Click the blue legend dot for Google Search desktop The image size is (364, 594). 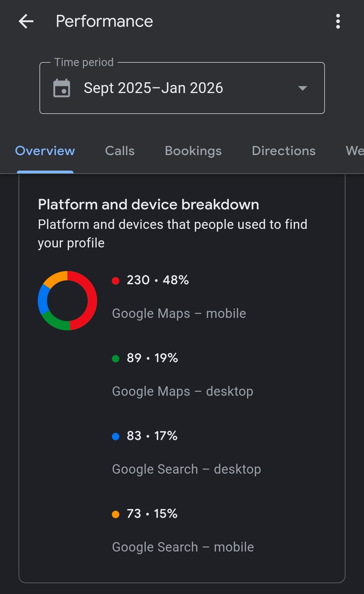coord(116,436)
